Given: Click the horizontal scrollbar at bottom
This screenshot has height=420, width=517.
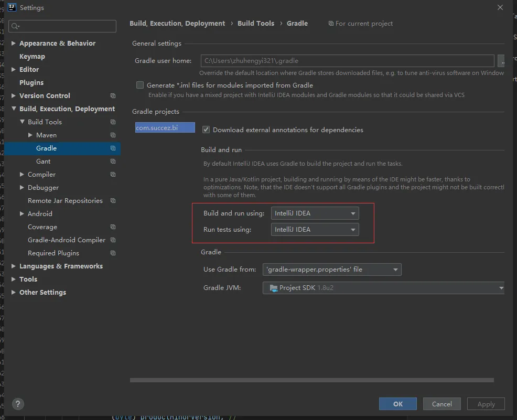Looking at the screenshot, I should (x=312, y=380).
